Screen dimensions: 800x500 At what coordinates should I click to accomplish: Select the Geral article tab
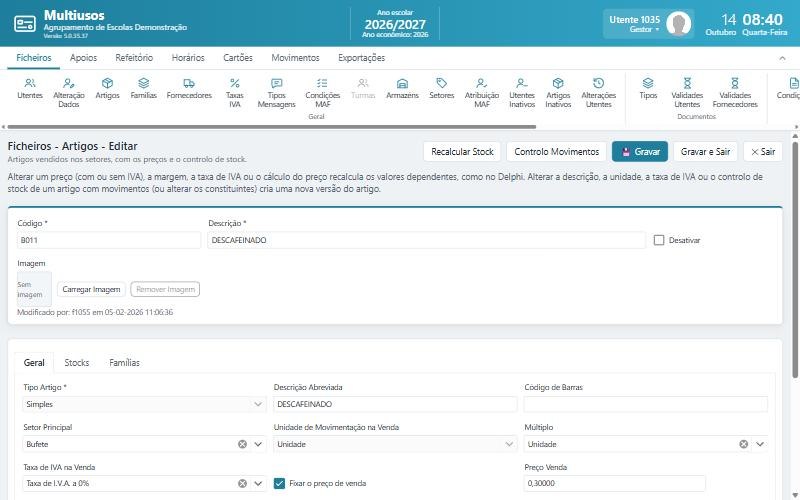coord(34,363)
